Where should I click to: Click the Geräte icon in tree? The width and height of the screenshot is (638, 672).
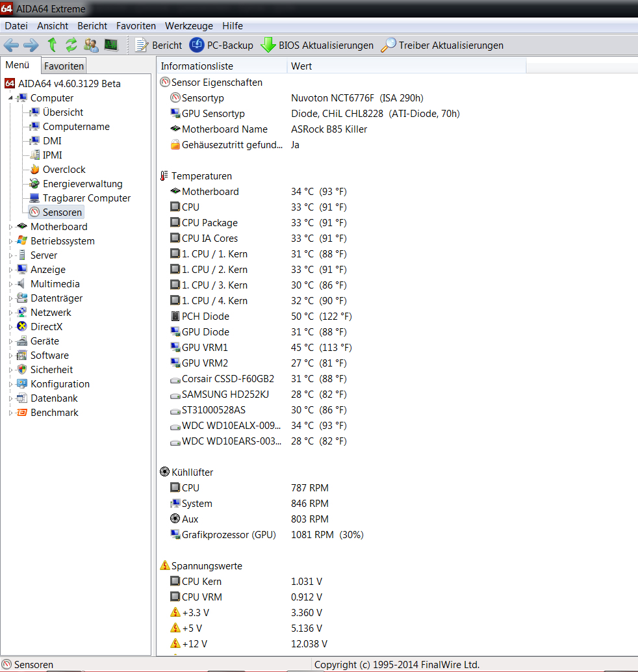22,341
